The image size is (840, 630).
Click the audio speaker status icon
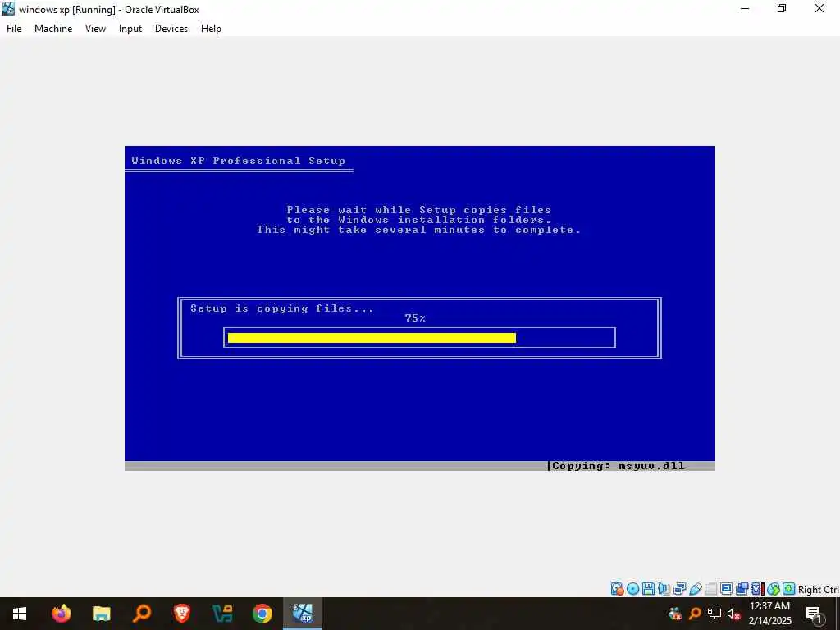pyautogui.click(x=664, y=589)
